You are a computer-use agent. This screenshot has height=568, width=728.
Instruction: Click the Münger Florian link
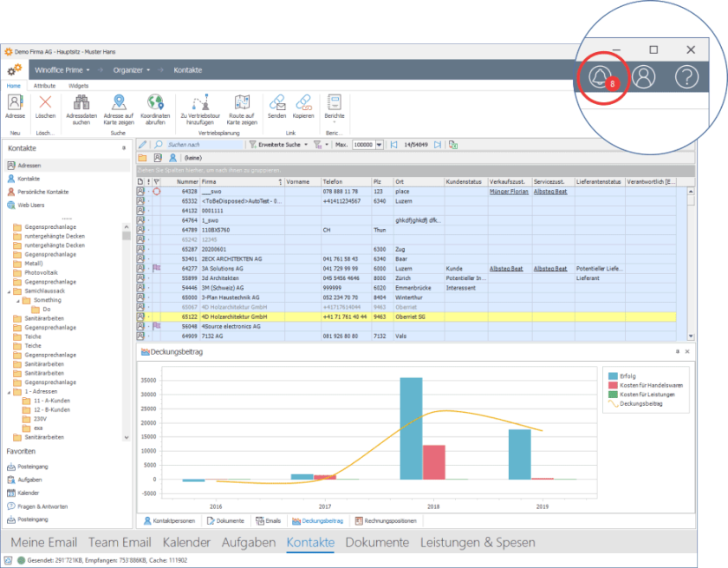(x=509, y=192)
